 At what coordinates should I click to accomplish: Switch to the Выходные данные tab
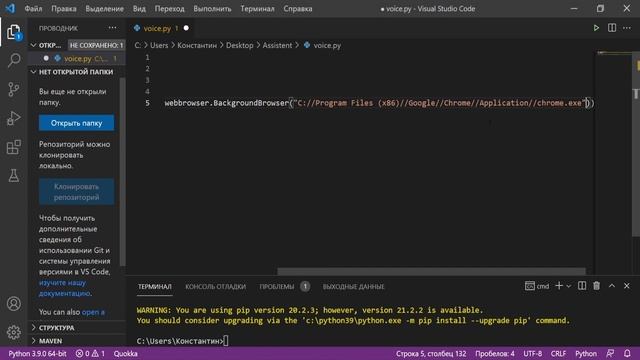(x=353, y=287)
